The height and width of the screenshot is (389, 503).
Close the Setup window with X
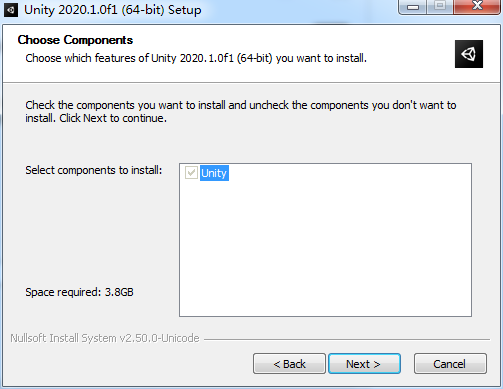point(477,7)
